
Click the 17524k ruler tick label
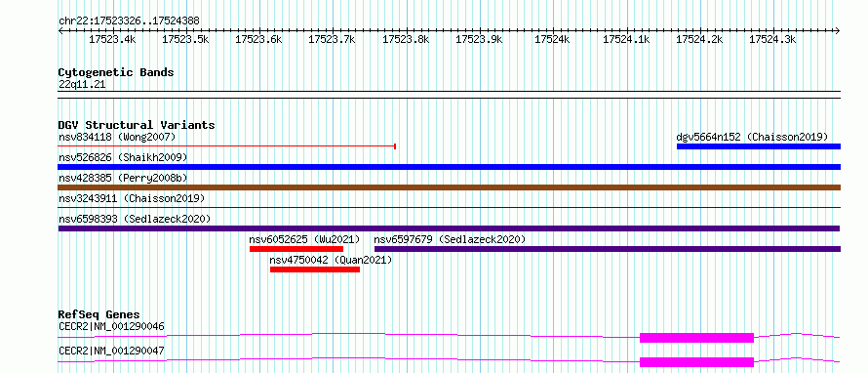click(x=552, y=40)
